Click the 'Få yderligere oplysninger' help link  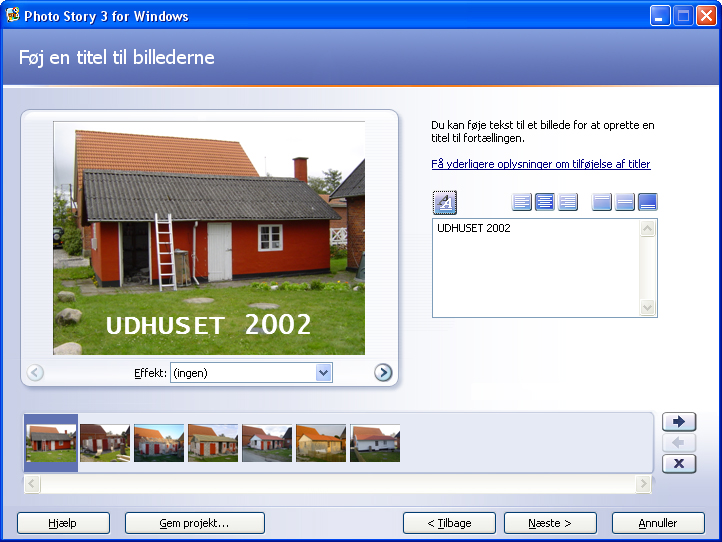tap(541, 164)
